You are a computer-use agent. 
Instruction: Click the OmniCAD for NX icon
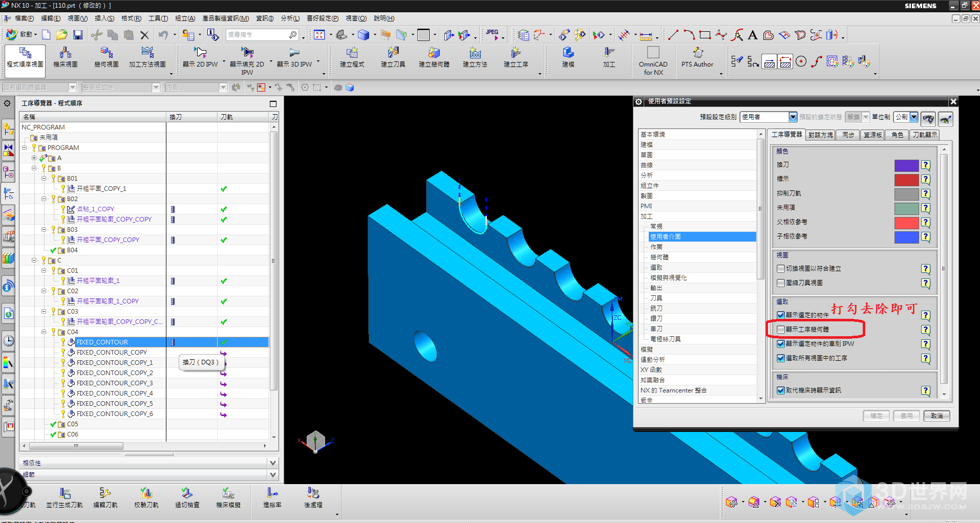pyautogui.click(x=653, y=53)
